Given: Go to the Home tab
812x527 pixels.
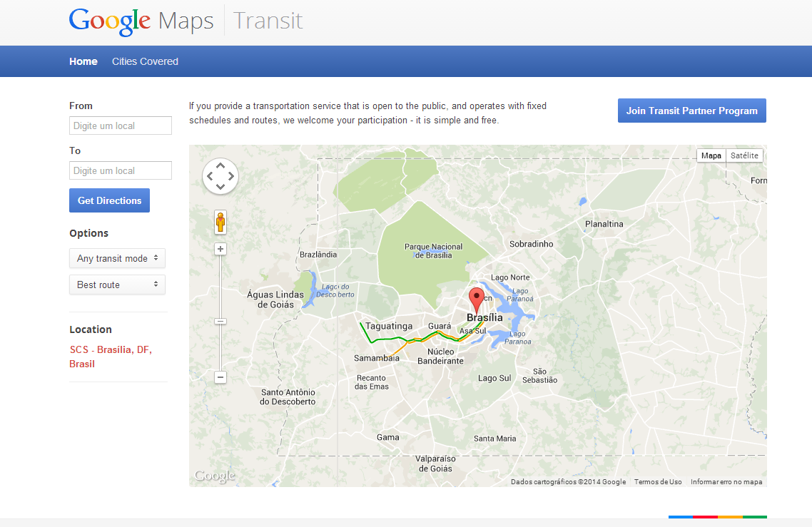Looking at the screenshot, I should 83,61.
